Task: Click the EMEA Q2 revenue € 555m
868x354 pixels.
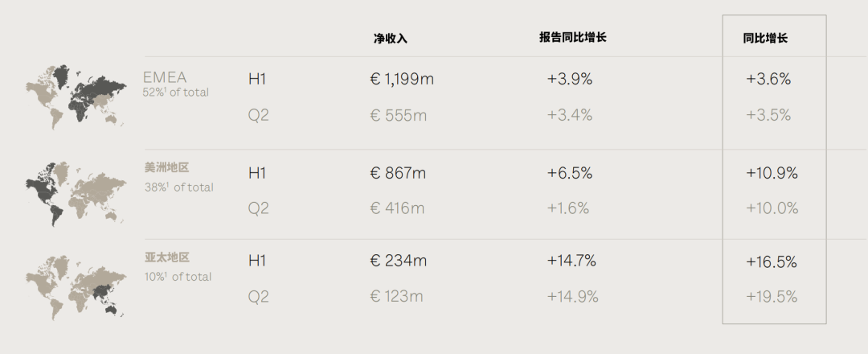Action: [x=398, y=116]
